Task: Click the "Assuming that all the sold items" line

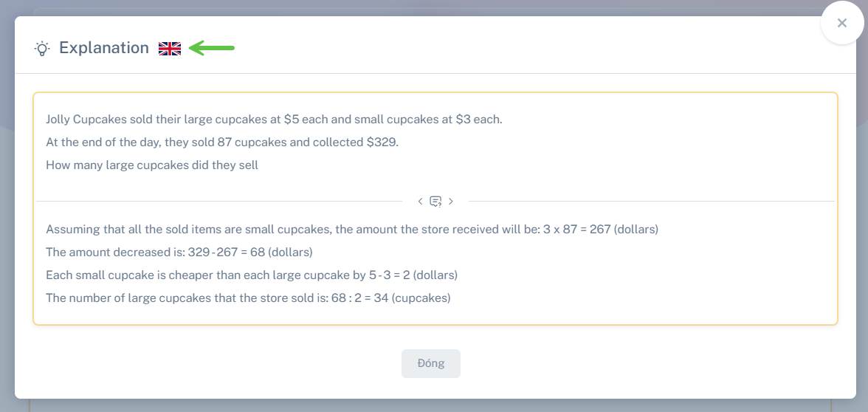Action: [351, 229]
